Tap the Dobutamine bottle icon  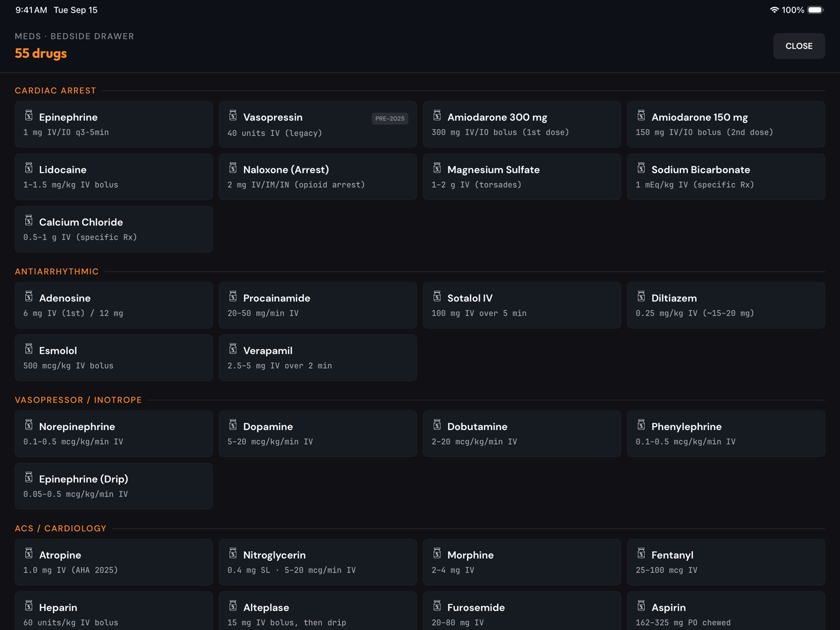coord(437,425)
